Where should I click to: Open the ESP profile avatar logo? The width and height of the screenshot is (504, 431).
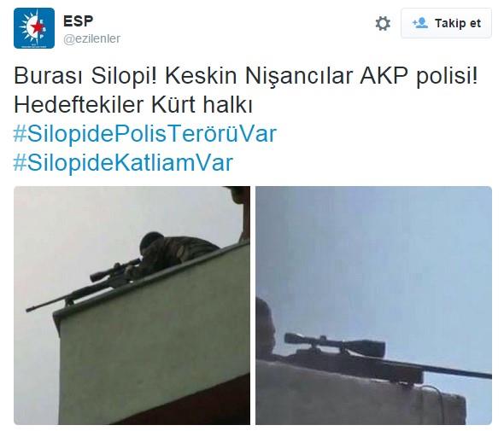(34, 28)
